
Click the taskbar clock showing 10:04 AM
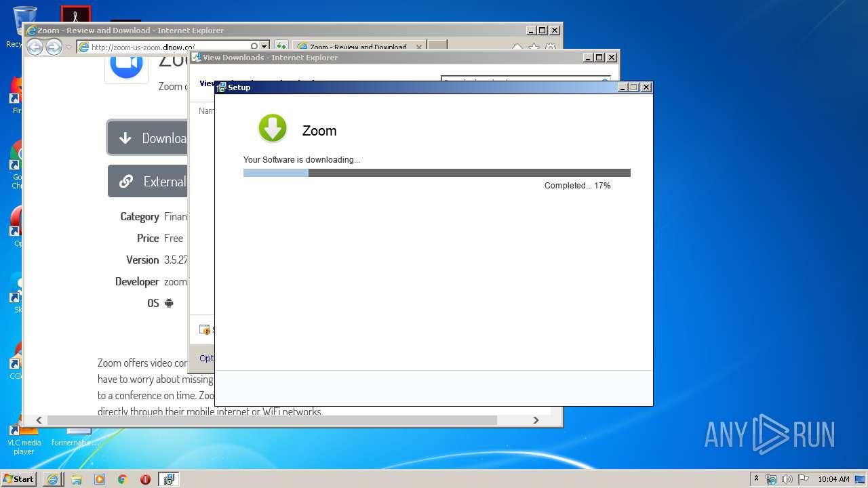point(833,479)
